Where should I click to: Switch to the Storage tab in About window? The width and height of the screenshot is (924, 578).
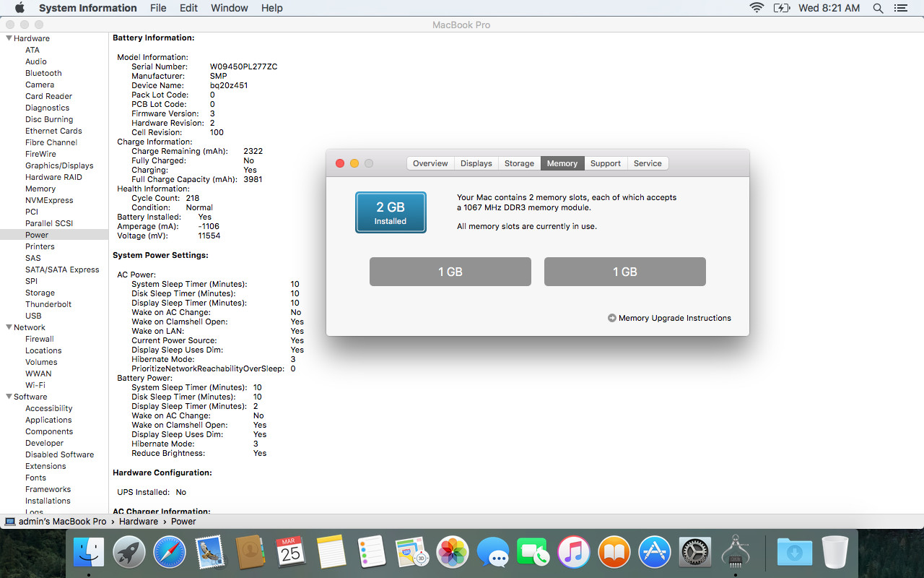coord(519,163)
